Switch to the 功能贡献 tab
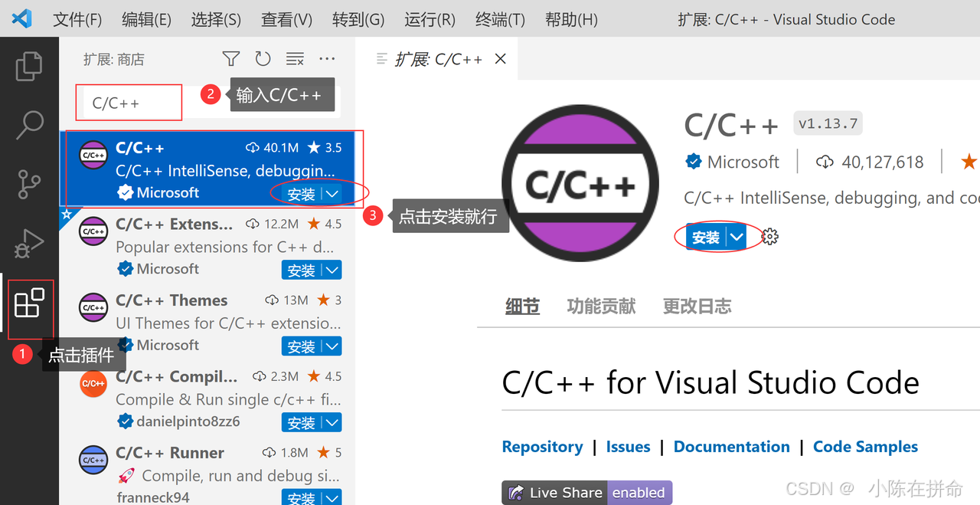Viewport: 980px width, 505px height. [601, 307]
